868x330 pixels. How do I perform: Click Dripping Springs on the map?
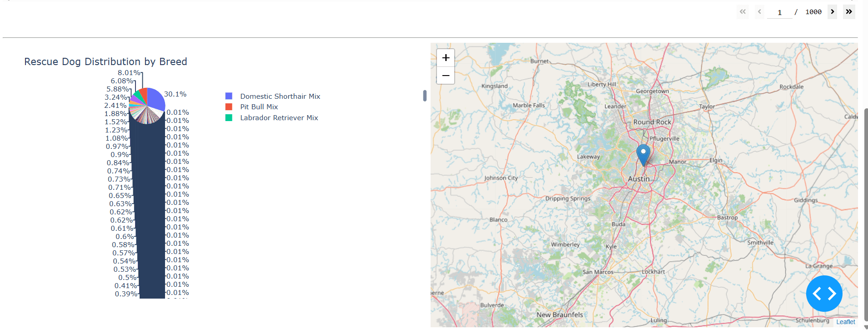(567, 198)
